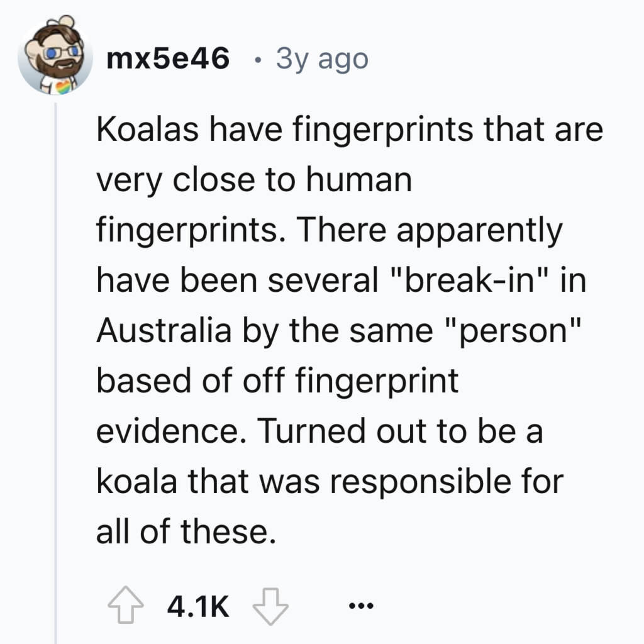Screen dimensions: 644x644
Task: Open overflow menu beside the vote buttons
Action: point(360,605)
